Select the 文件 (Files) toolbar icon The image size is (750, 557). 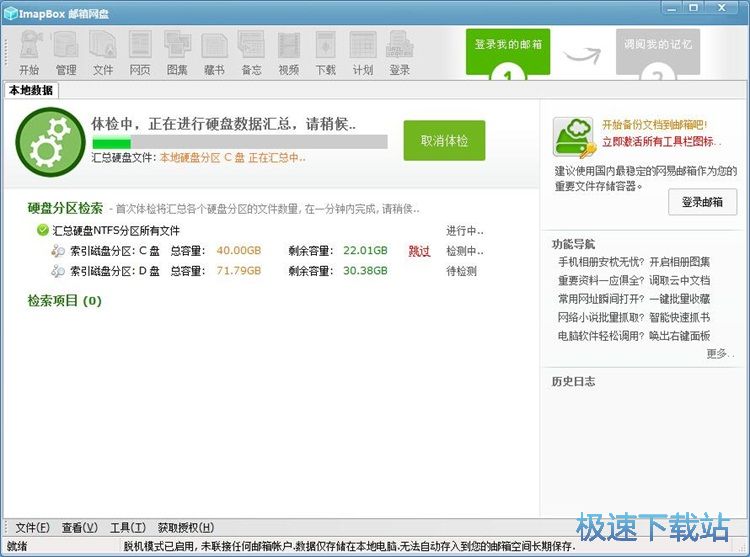pyautogui.click(x=103, y=52)
